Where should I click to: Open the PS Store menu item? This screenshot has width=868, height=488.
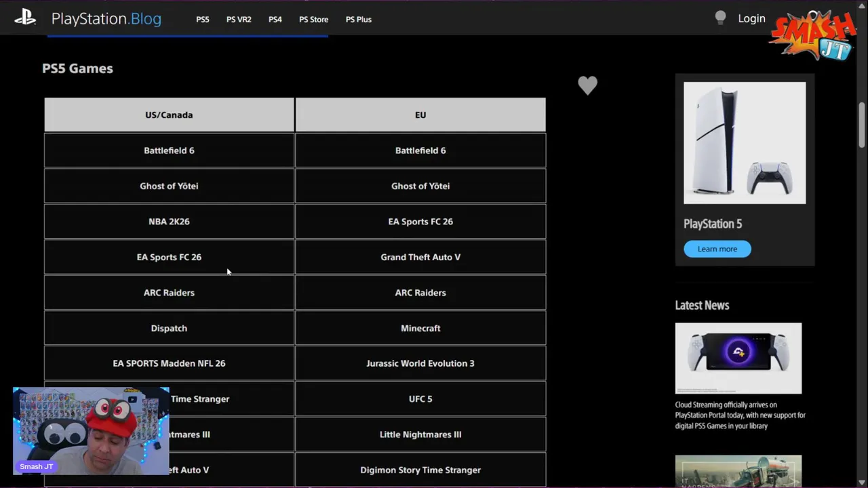coord(314,20)
